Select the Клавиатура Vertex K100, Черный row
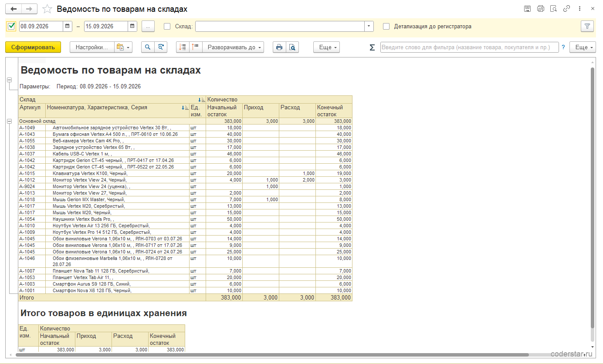This screenshot has height=364, width=603. point(185,173)
